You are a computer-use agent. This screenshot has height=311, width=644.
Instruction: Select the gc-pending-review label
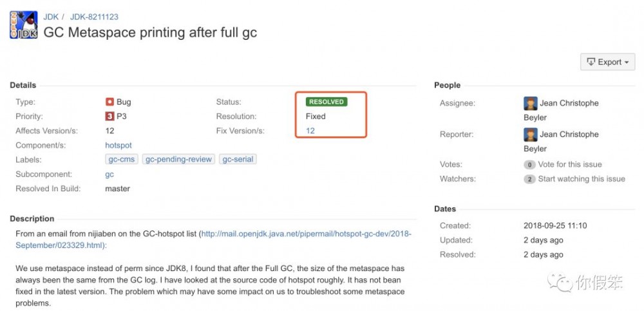[178, 159]
